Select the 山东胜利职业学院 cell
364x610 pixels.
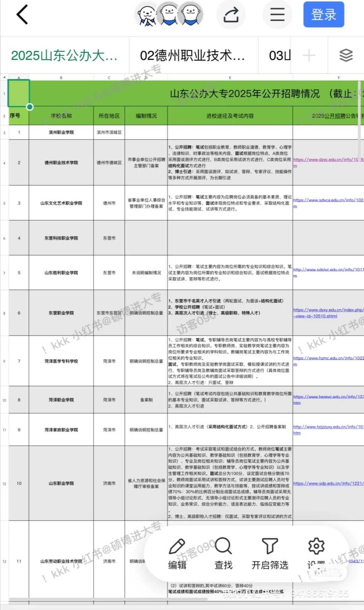click(61, 272)
